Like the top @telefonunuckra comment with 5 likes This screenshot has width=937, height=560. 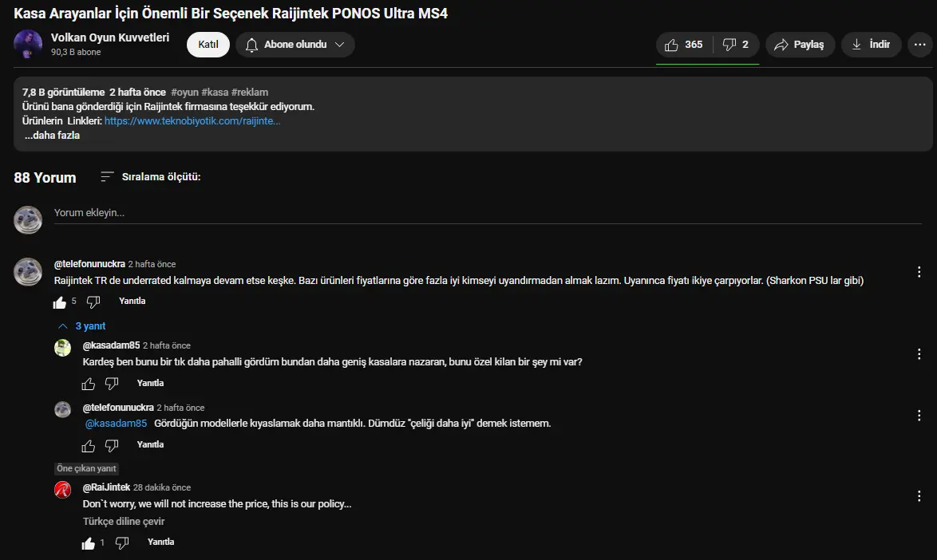(60, 302)
